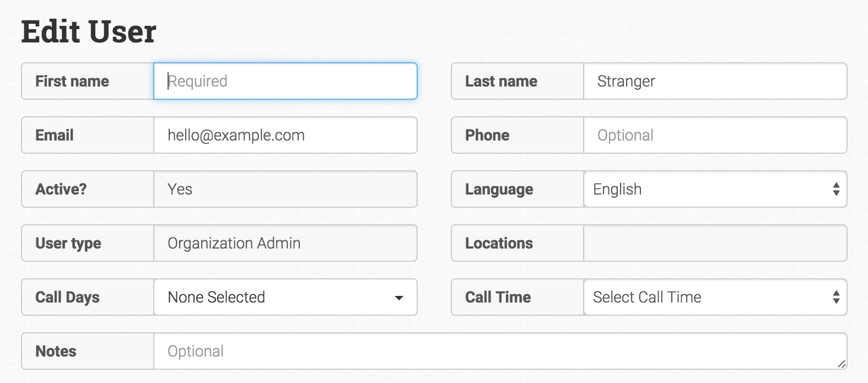Screen dimensions: 868x383
Task: Click the First name label
Action: coord(72,81)
